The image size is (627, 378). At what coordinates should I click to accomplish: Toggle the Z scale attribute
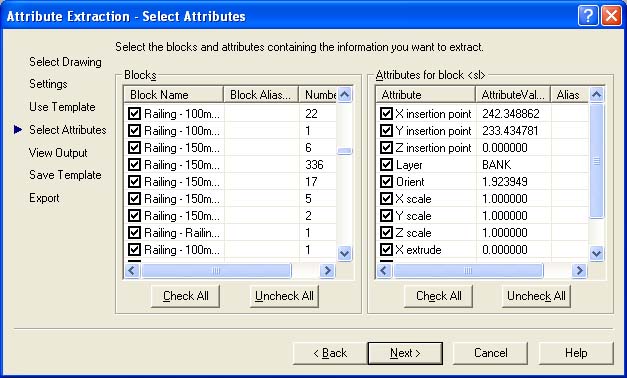386,232
